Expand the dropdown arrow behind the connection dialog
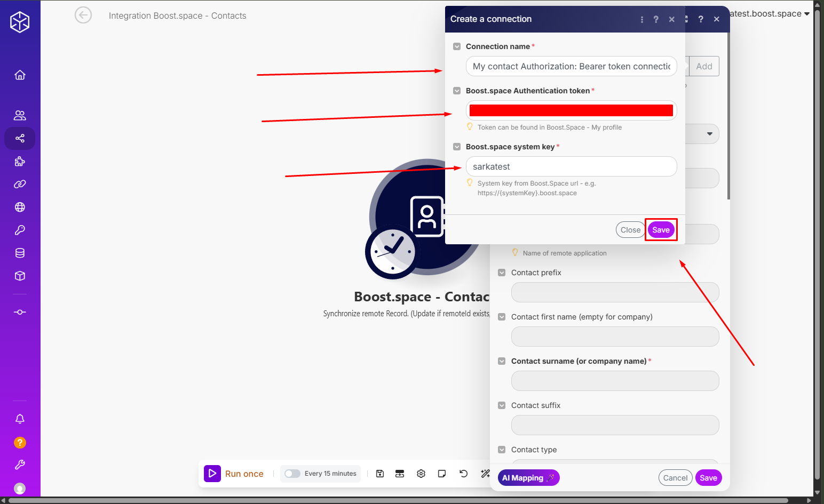The width and height of the screenshot is (824, 504). click(709, 134)
